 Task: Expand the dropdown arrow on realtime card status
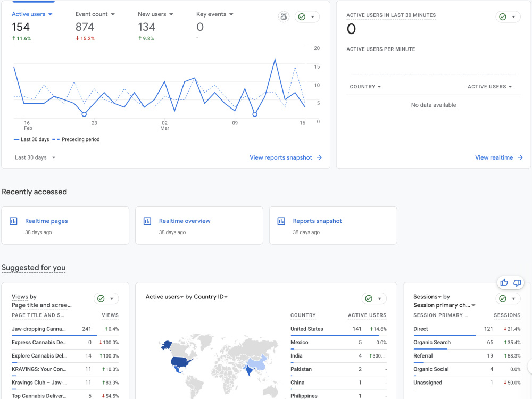click(513, 16)
